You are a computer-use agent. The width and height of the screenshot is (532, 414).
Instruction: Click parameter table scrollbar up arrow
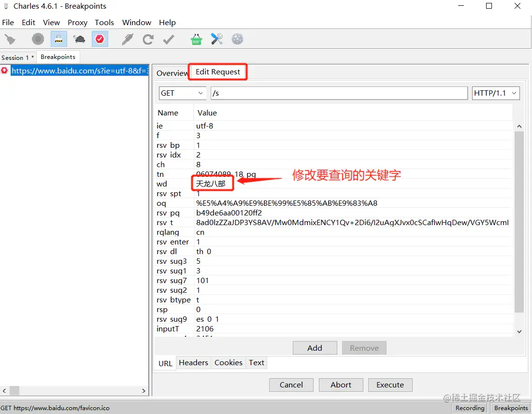519,126
